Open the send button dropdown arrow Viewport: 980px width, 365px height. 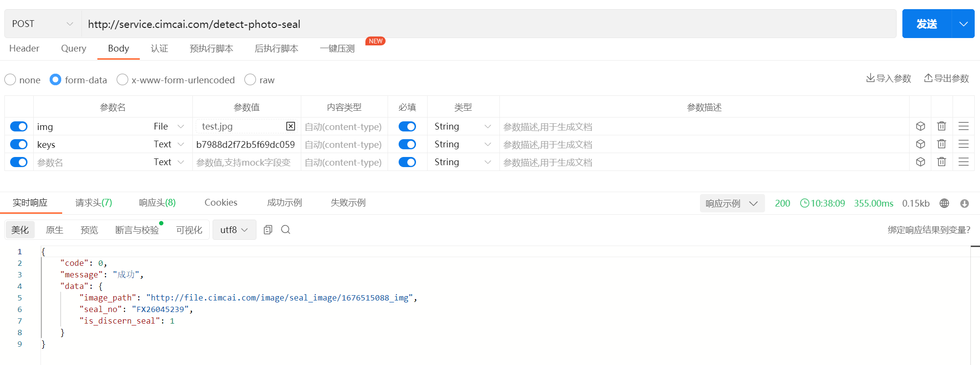pyautogui.click(x=963, y=24)
